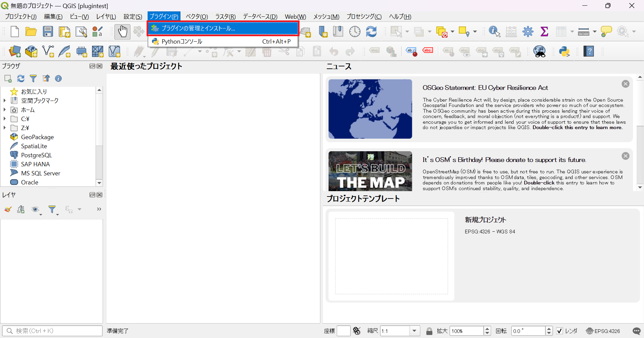This screenshot has width=644, height=338.
Task: Show statistical summary with the sigma icon
Action: pos(544,32)
